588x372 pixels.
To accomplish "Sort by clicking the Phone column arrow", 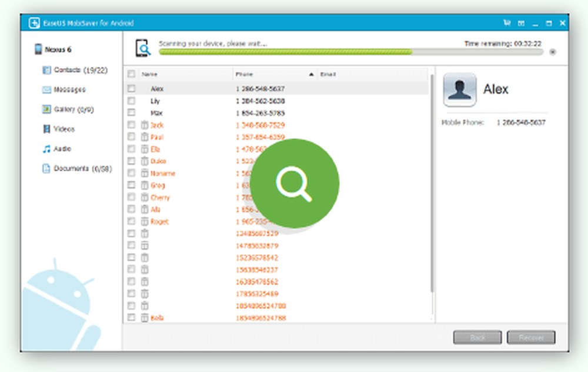I will point(311,75).
